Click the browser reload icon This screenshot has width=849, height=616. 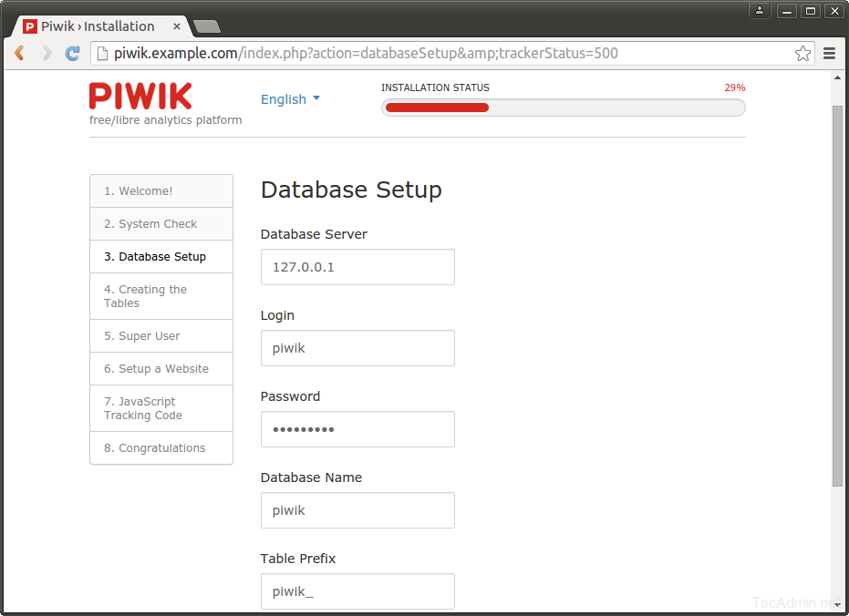[x=73, y=54]
